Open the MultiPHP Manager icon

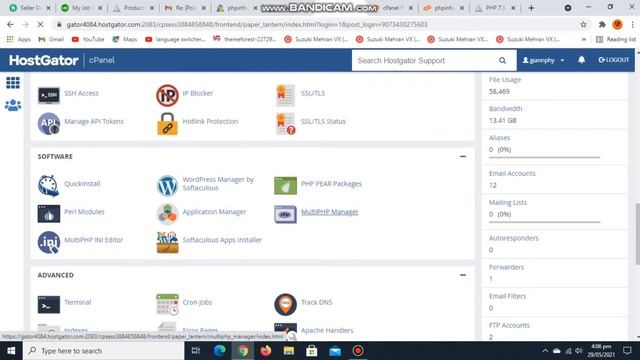285,214
